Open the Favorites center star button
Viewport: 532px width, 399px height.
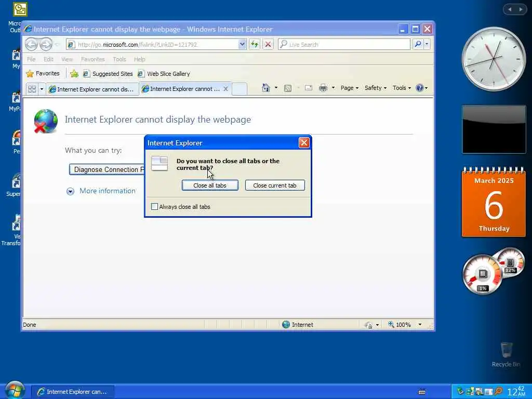point(43,74)
